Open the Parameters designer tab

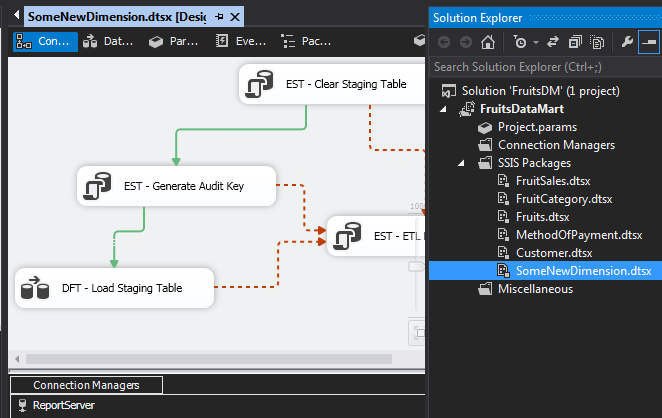coord(174,42)
